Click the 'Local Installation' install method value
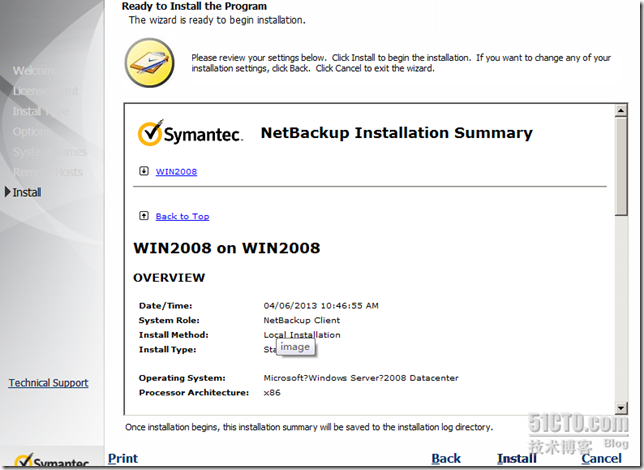This screenshot has height=470, width=644. coord(302,335)
